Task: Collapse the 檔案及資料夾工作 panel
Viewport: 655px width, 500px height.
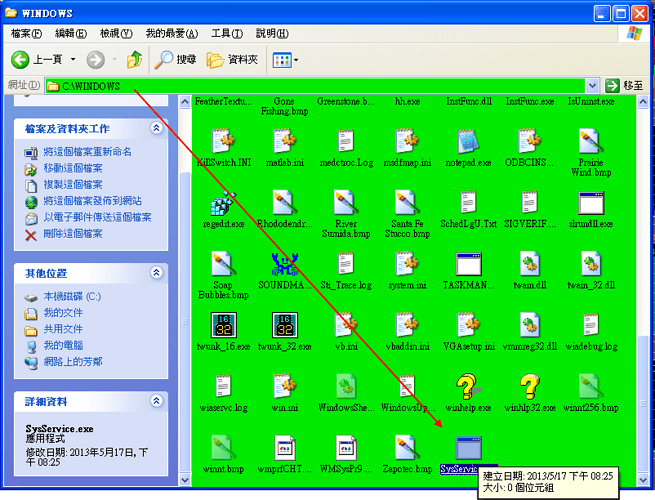Action: (156, 128)
